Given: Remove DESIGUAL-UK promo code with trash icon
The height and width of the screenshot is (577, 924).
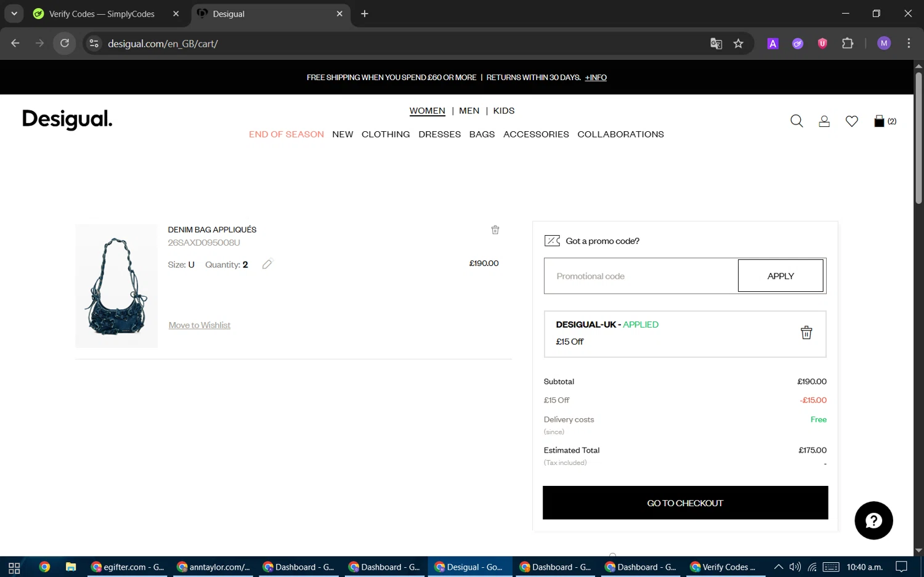Looking at the screenshot, I should tap(806, 333).
